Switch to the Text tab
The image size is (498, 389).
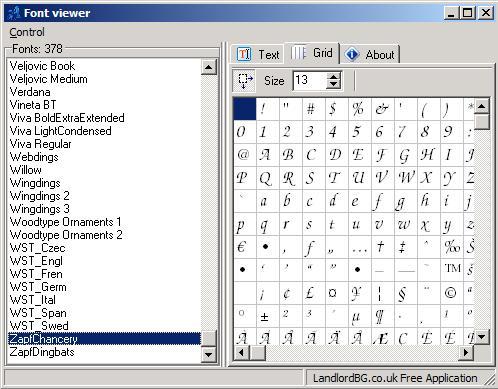pyautogui.click(x=258, y=54)
